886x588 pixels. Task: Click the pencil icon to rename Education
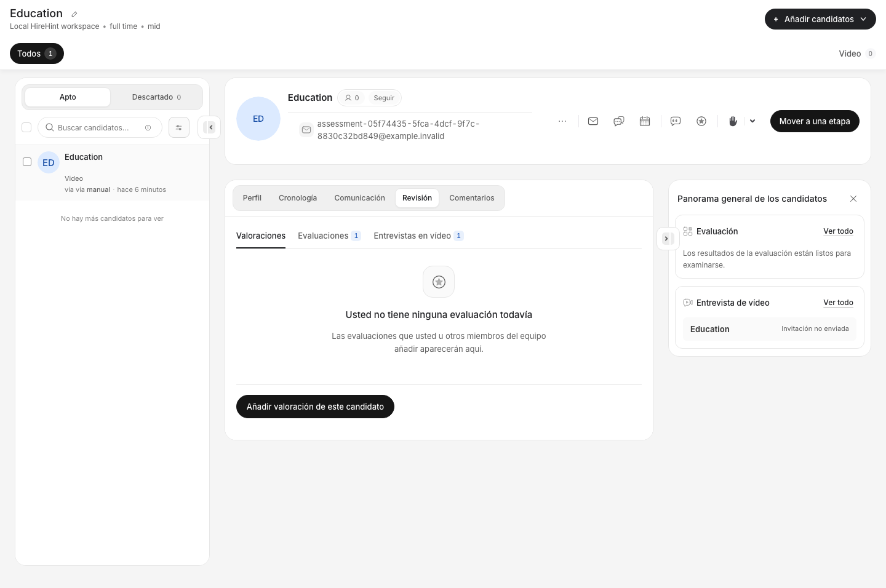pos(74,14)
